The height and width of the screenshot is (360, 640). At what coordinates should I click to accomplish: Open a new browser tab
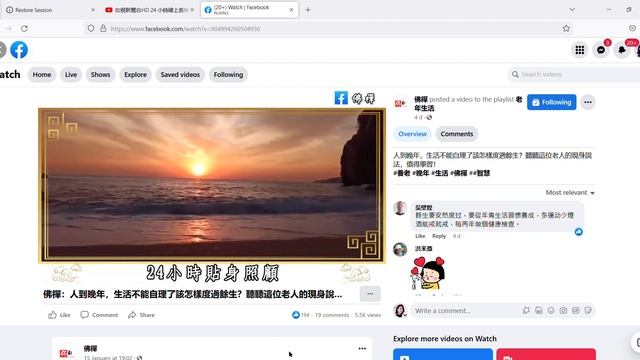click(308, 10)
